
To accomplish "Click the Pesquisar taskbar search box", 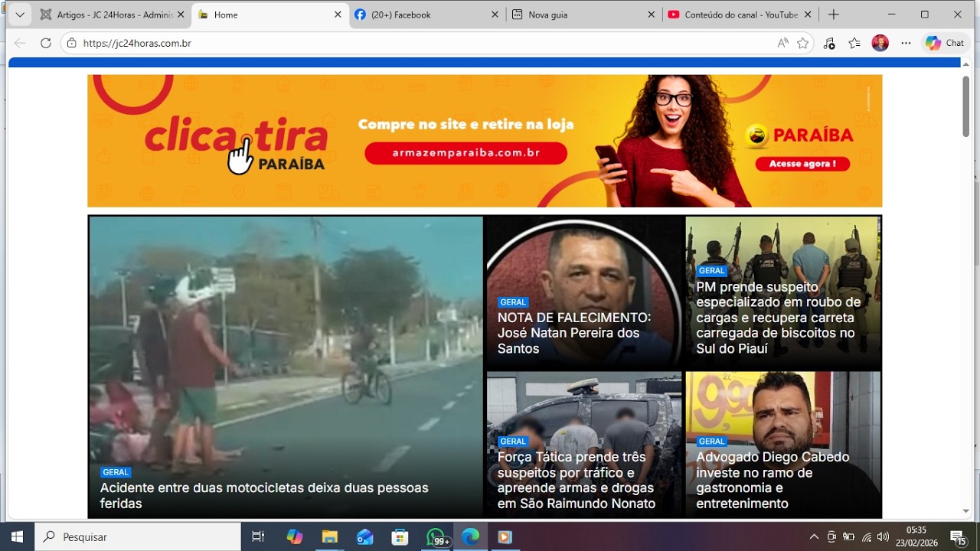I will click(x=138, y=536).
